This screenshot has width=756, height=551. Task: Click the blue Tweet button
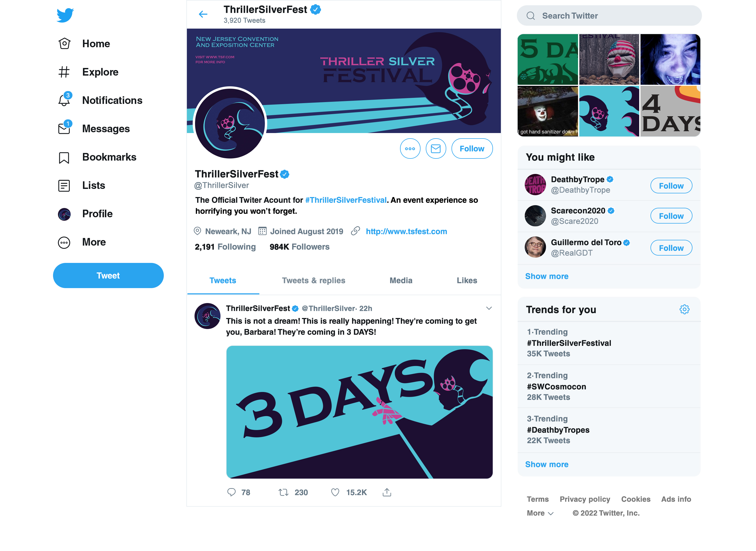click(x=108, y=275)
